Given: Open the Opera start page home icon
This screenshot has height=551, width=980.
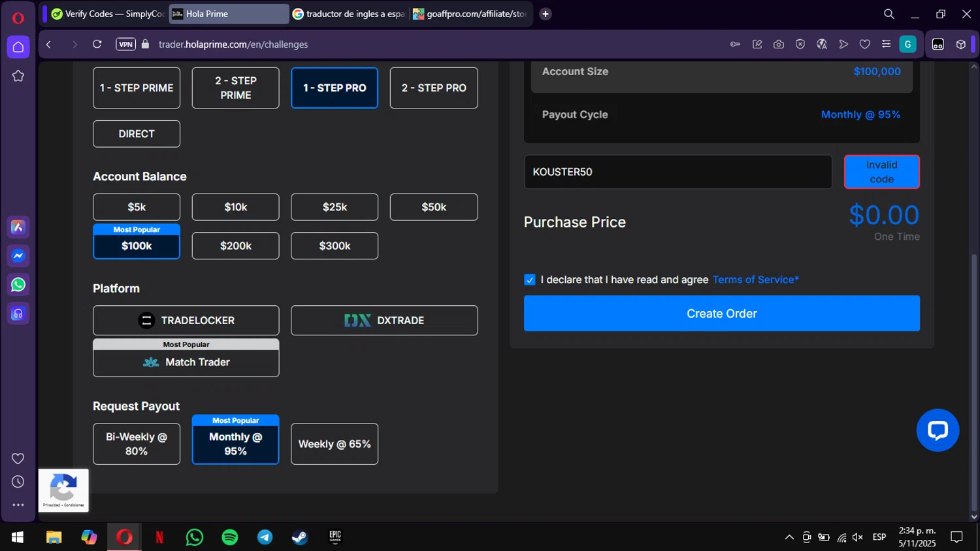Looking at the screenshot, I should pyautogui.click(x=18, y=47).
